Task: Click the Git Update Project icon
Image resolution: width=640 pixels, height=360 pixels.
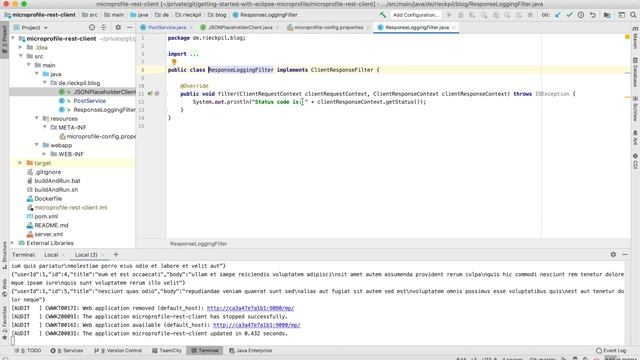Action: (558, 15)
